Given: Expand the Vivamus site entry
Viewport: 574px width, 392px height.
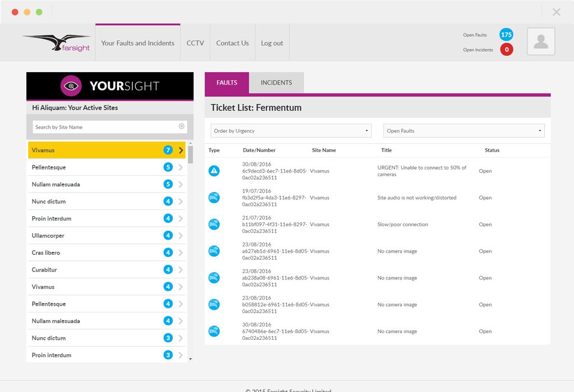Looking at the screenshot, I should pos(180,150).
